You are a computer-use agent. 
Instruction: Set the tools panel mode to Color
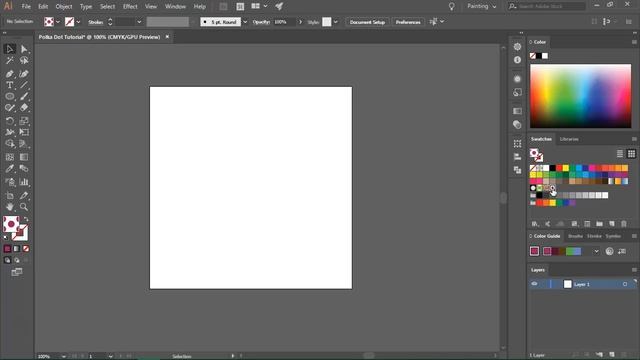(7, 249)
